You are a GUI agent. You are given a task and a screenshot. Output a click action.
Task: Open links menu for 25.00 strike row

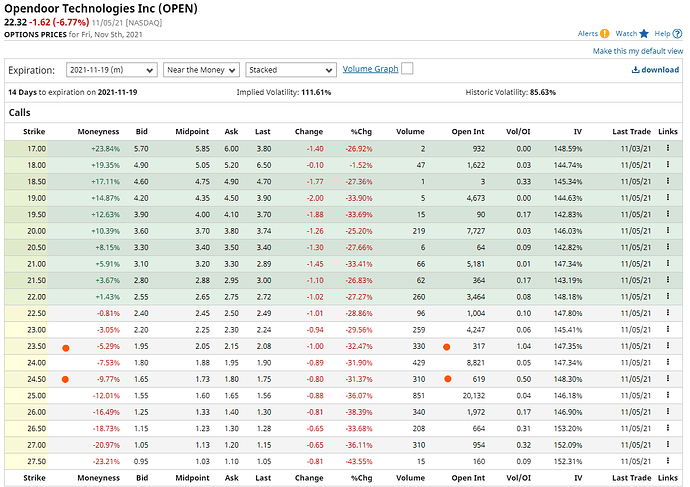point(668,395)
